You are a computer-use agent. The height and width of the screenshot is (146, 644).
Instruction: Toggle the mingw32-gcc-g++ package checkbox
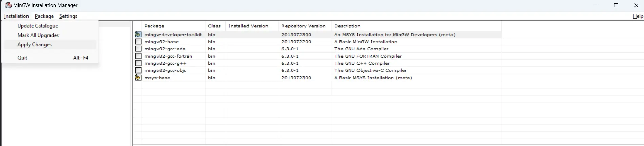138,63
